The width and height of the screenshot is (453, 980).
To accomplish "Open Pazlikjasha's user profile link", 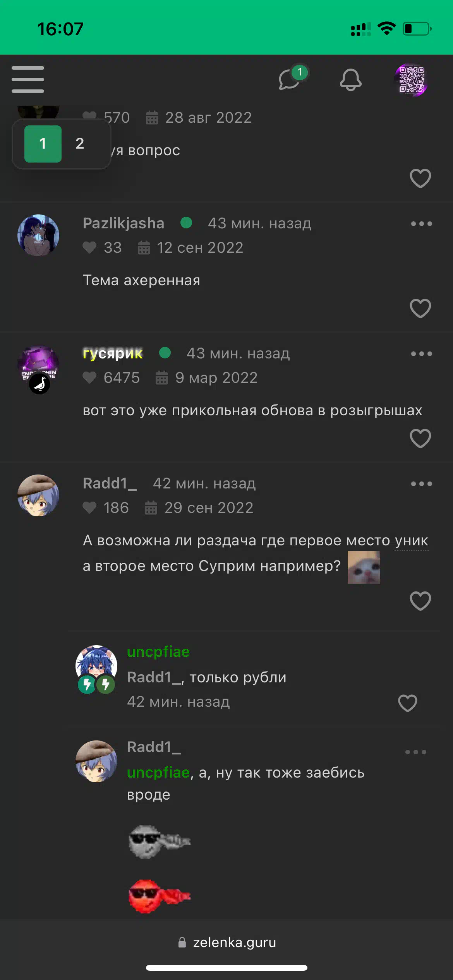I will tap(124, 223).
